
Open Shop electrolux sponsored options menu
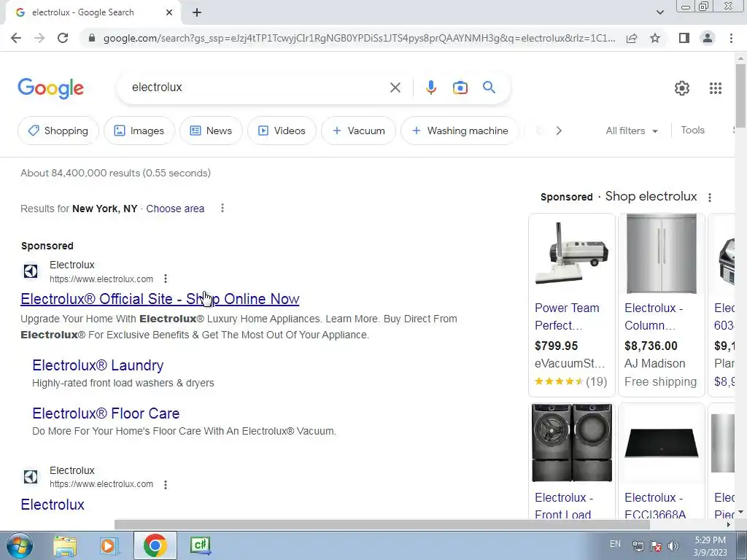click(x=709, y=197)
